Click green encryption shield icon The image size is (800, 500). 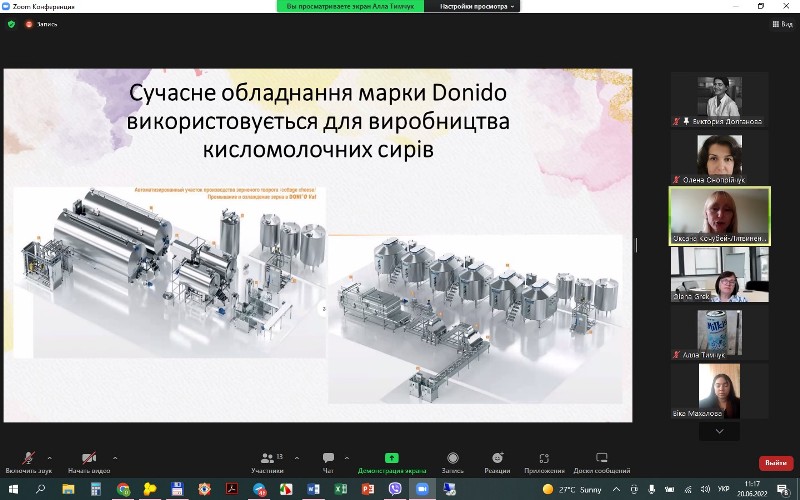pos(12,24)
